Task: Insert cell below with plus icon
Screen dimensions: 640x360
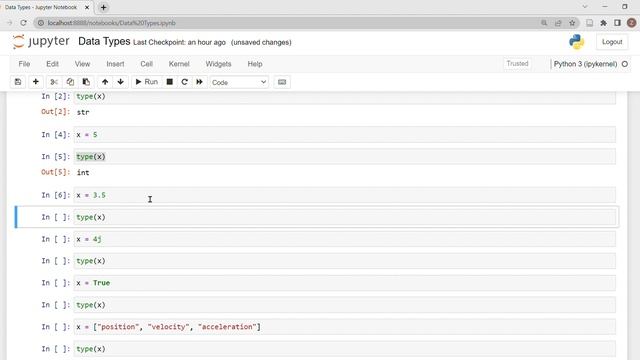Action: pyautogui.click(x=36, y=82)
